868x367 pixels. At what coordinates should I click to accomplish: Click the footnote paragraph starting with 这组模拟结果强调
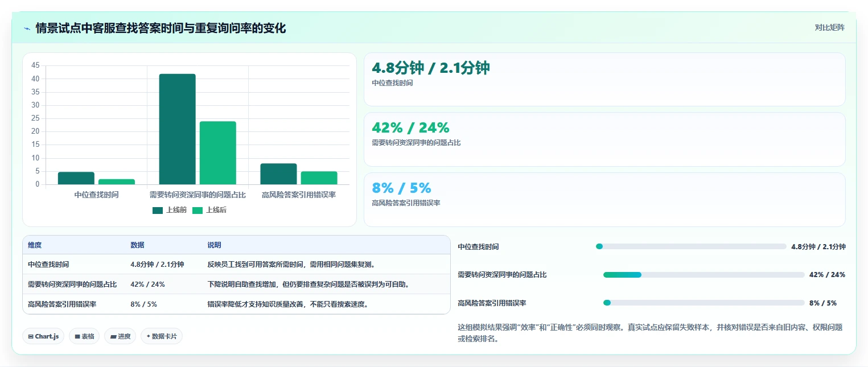[651, 333]
